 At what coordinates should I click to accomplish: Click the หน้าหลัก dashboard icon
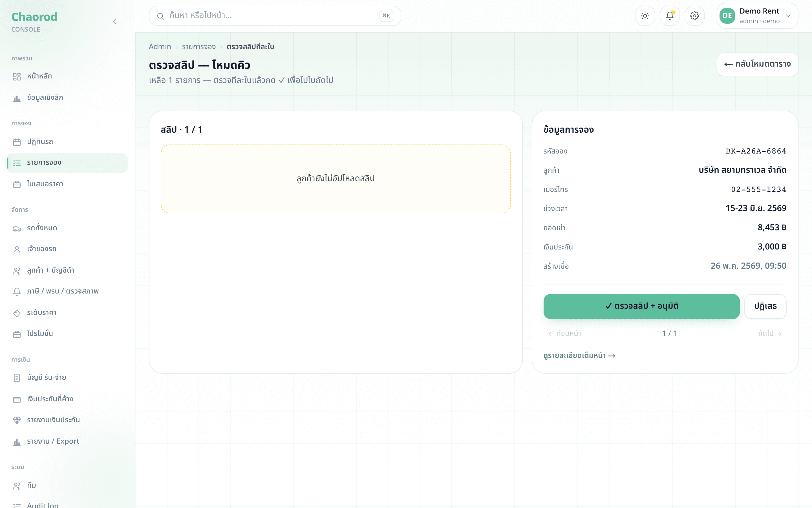[x=17, y=76]
